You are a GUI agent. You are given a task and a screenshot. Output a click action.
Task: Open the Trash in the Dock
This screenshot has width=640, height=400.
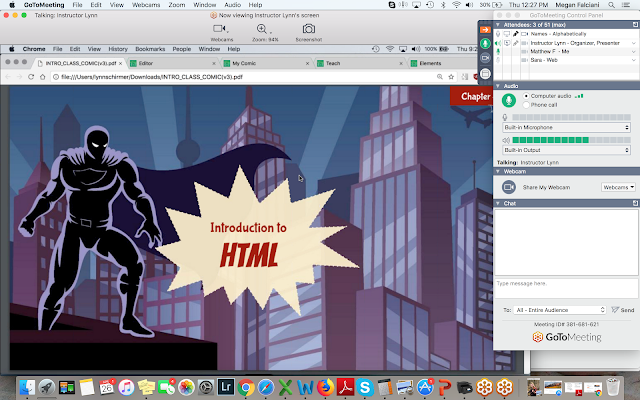point(613,387)
